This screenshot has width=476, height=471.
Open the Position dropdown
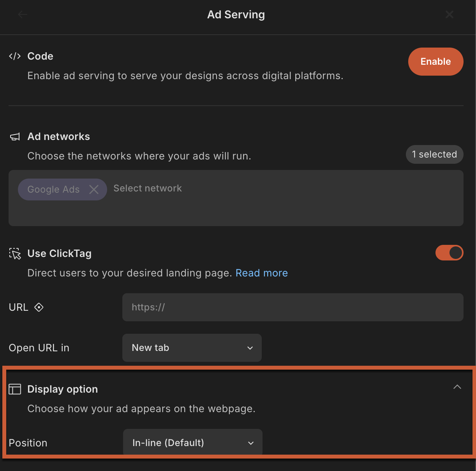coord(192,443)
